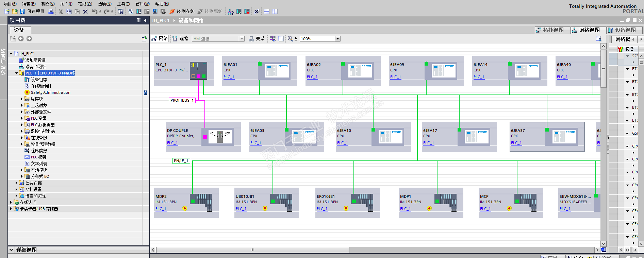This screenshot has height=258, width=644.
Task: Click the copy icon in the toolbar
Action: [x=69, y=12]
